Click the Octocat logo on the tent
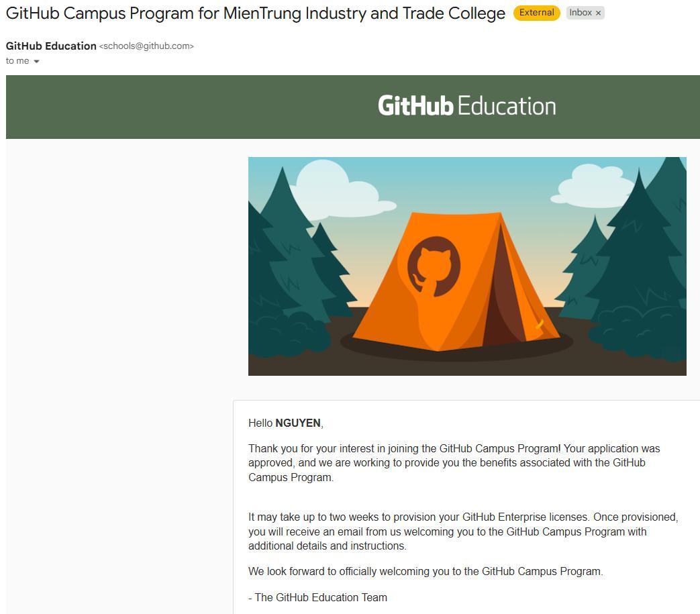 click(433, 267)
